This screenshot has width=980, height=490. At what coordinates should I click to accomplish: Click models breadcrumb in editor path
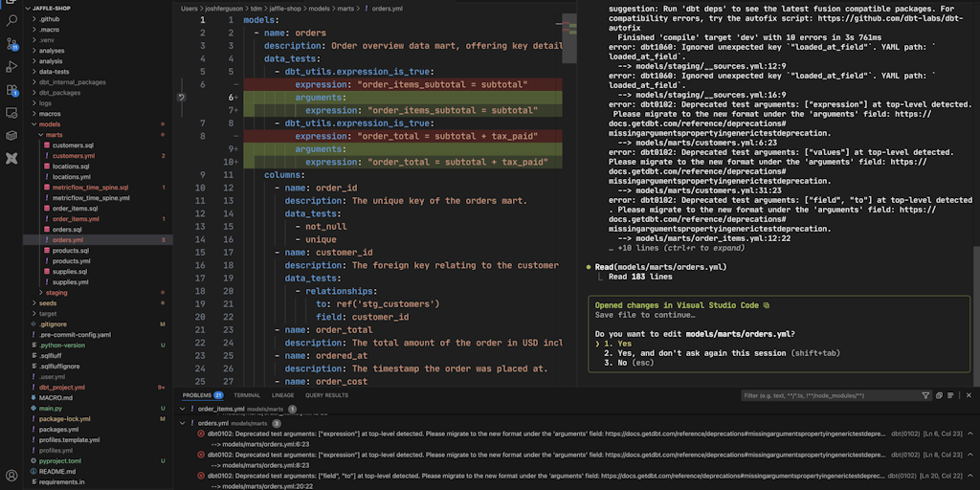pyautogui.click(x=318, y=9)
